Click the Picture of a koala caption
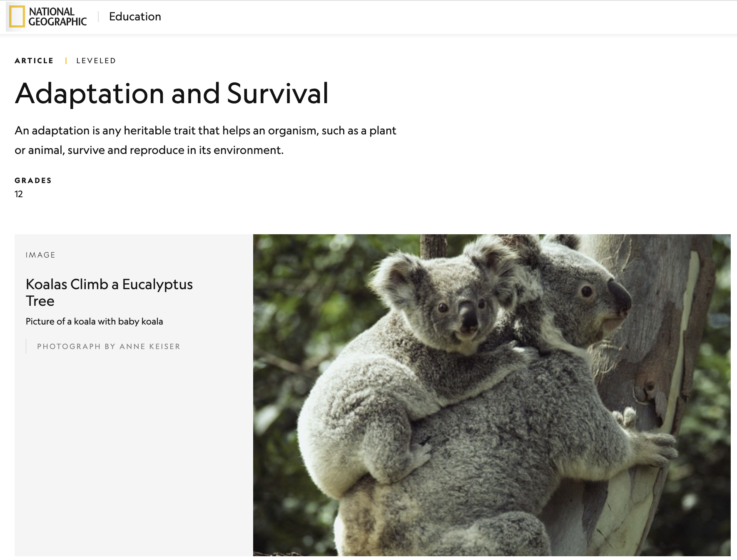 pyautogui.click(x=95, y=322)
